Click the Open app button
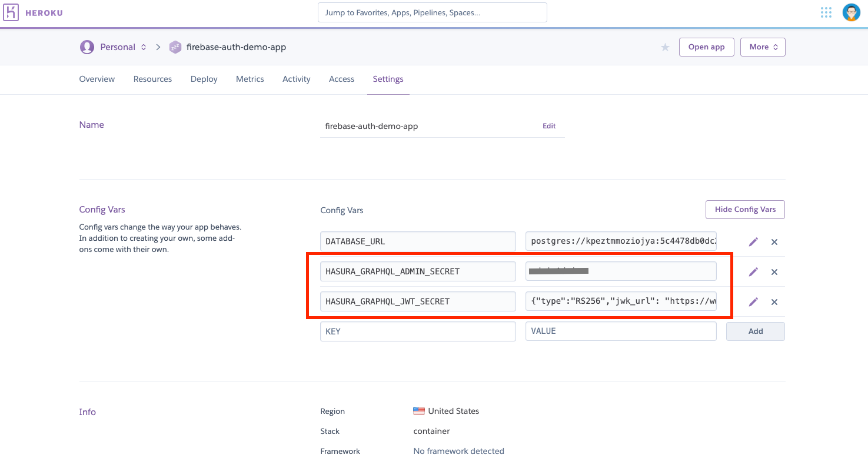 coord(706,47)
